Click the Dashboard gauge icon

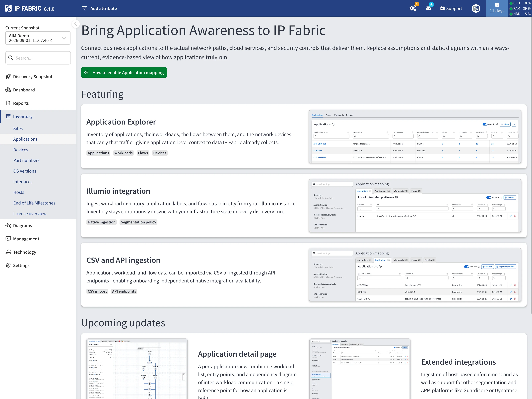coord(8,90)
